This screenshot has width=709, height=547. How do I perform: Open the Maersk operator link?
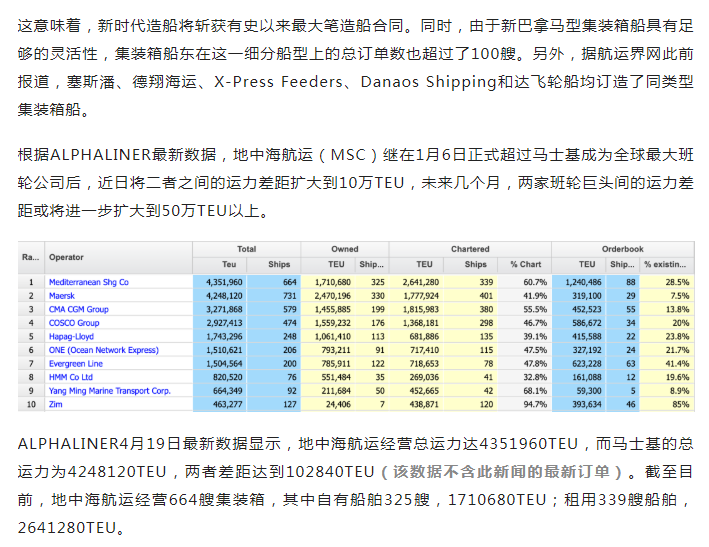pos(61,296)
